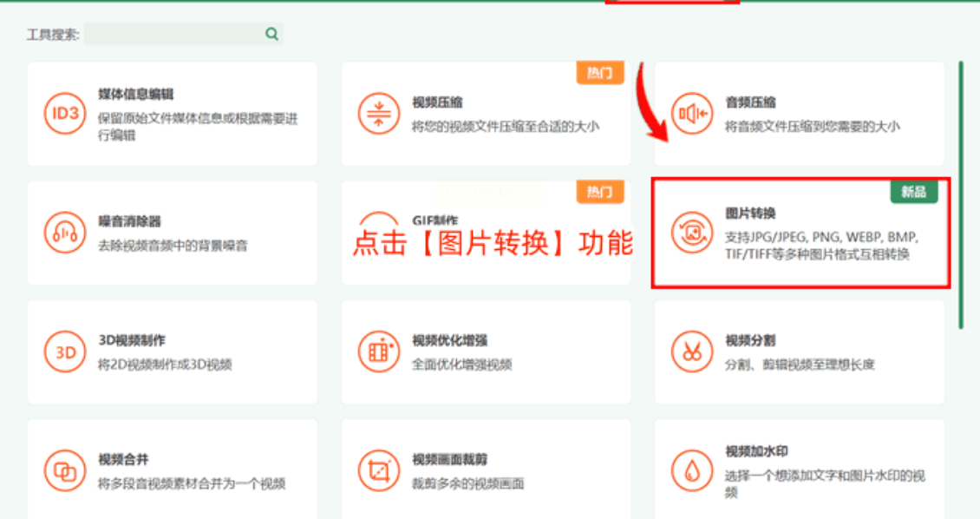Screen dimensions: 980x519
Task: Open the 噪音消除器 tool card
Action: click(x=173, y=233)
